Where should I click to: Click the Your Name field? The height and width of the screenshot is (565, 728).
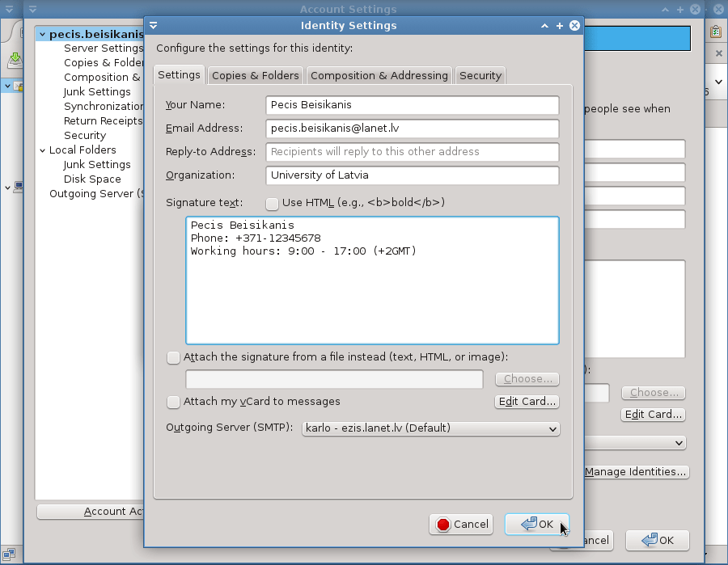coord(413,105)
